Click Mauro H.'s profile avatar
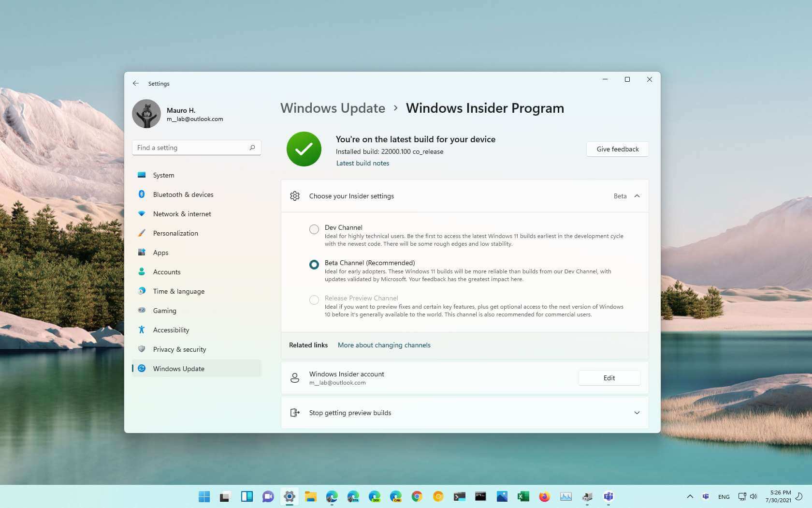Viewport: 812px width, 508px height. click(x=146, y=114)
